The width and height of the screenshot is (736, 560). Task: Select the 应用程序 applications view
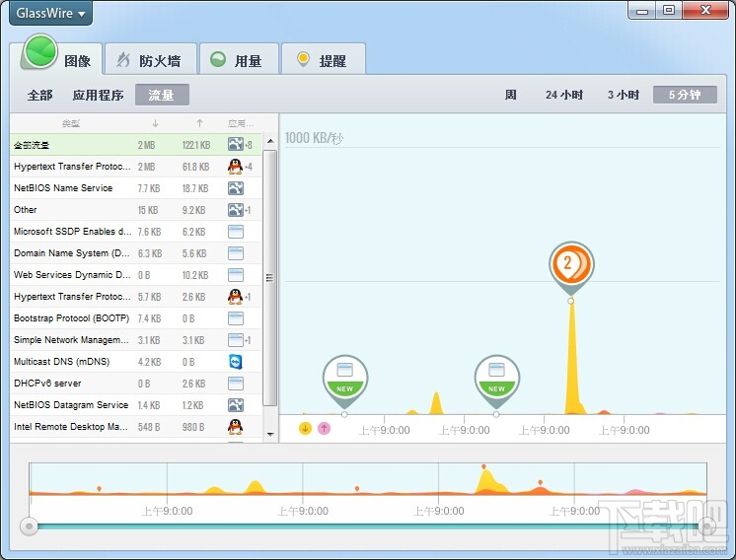tap(98, 96)
